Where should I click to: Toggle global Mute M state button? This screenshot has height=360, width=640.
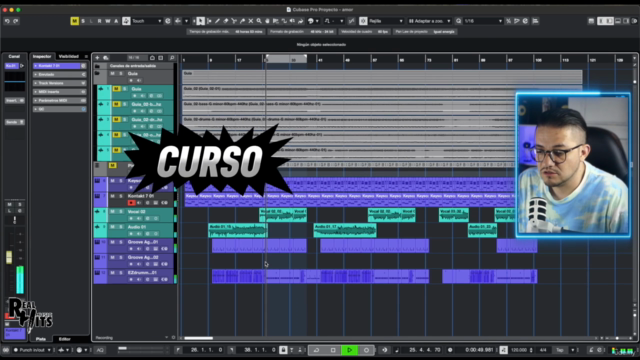(74, 21)
